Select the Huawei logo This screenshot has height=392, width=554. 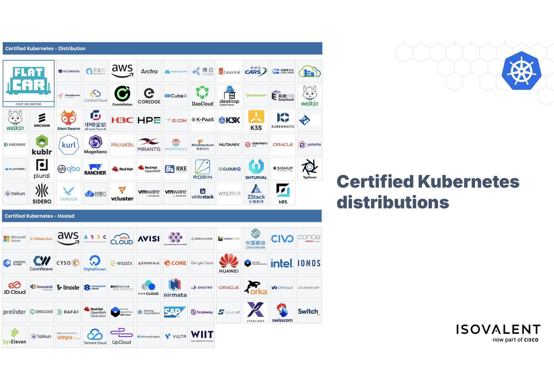[229, 263]
